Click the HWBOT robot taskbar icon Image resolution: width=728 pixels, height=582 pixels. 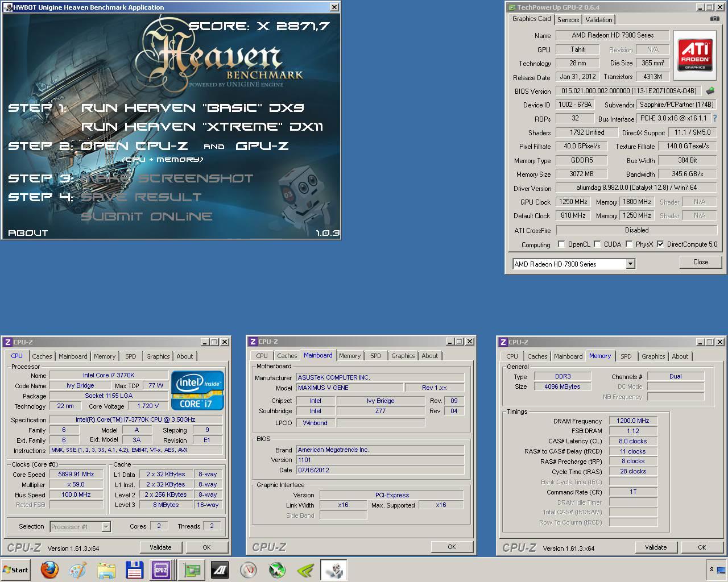334,569
